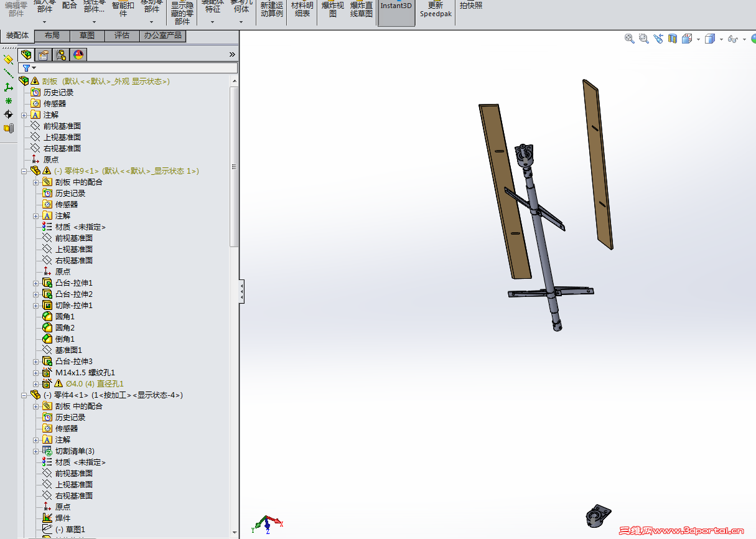Open dropdown arrow under 装配体特征

pyautogui.click(x=212, y=22)
